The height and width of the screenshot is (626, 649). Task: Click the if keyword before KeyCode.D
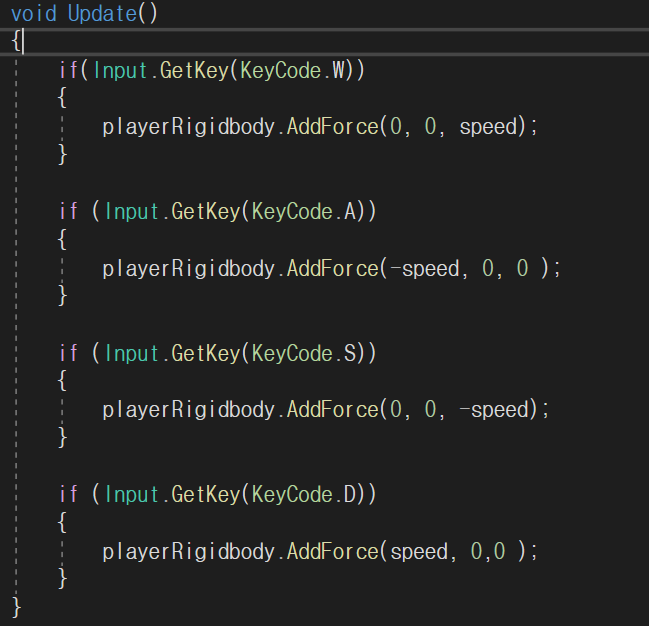68,494
